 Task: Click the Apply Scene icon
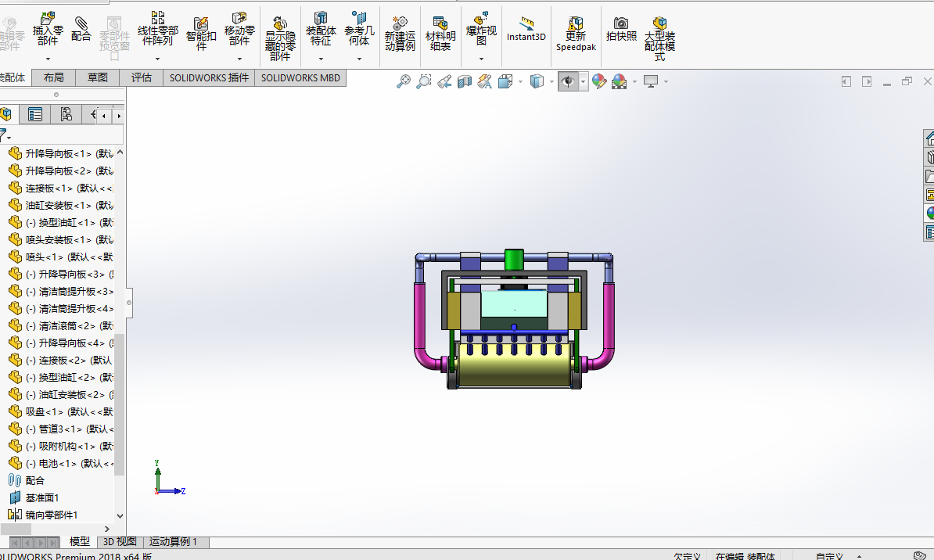(x=620, y=81)
